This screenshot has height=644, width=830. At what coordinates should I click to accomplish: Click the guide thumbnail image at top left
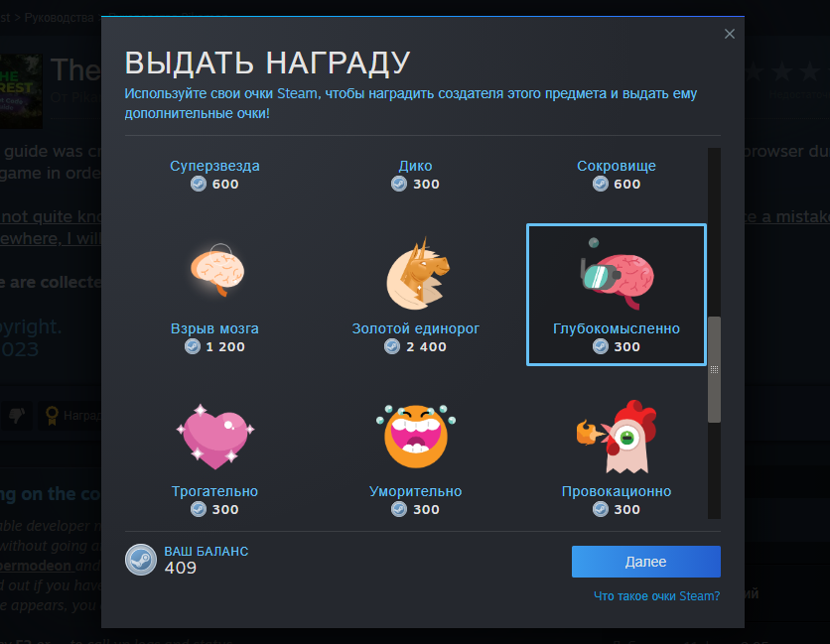click(x=21, y=91)
